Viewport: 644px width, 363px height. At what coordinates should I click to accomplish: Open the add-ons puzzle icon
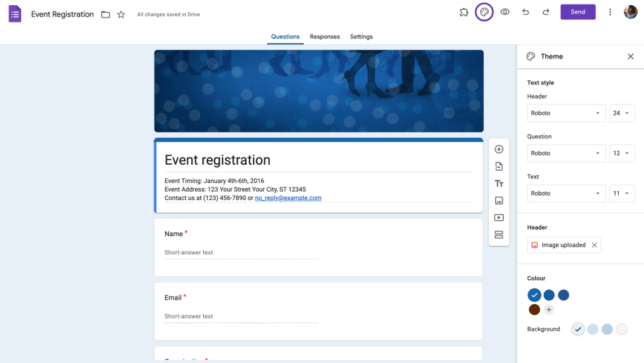[x=464, y=12]
